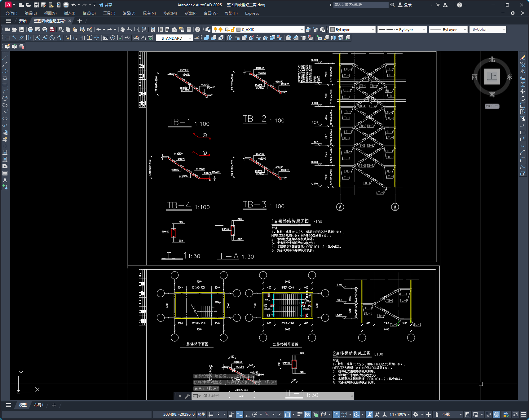Select the Table tool in left toolbar
This screenshot has height=420, width=529.
tap(5, 173)
